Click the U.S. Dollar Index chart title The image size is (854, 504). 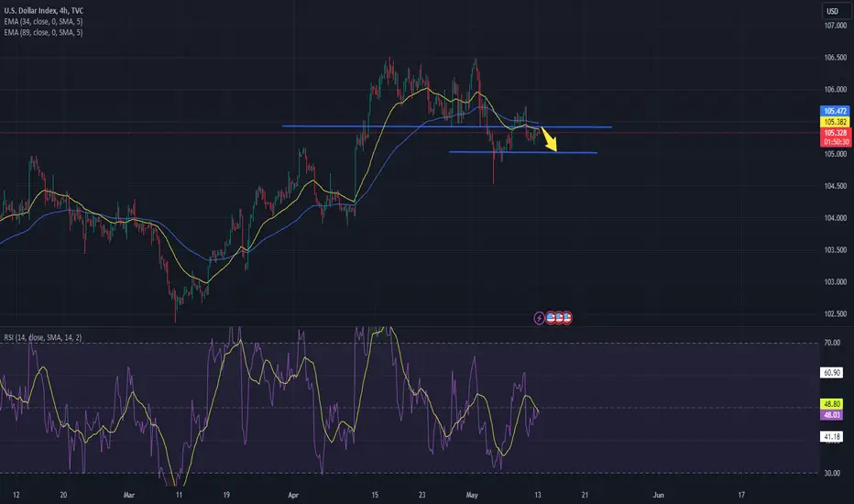(x=44, y=11)
